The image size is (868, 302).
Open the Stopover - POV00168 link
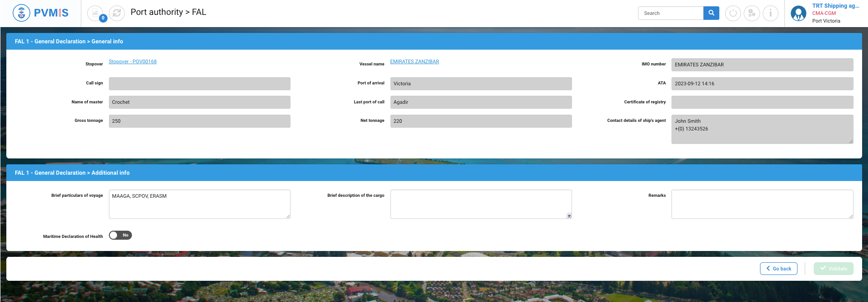(x=132, y=61)
